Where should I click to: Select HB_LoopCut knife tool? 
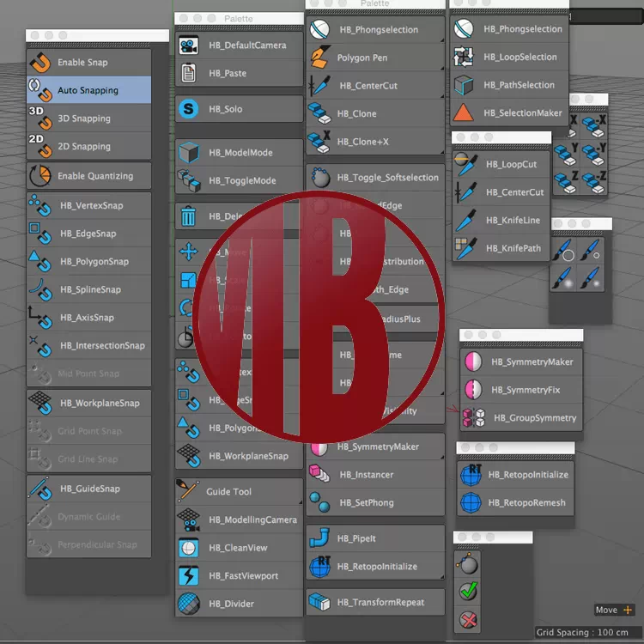click(x=501, y=164)
